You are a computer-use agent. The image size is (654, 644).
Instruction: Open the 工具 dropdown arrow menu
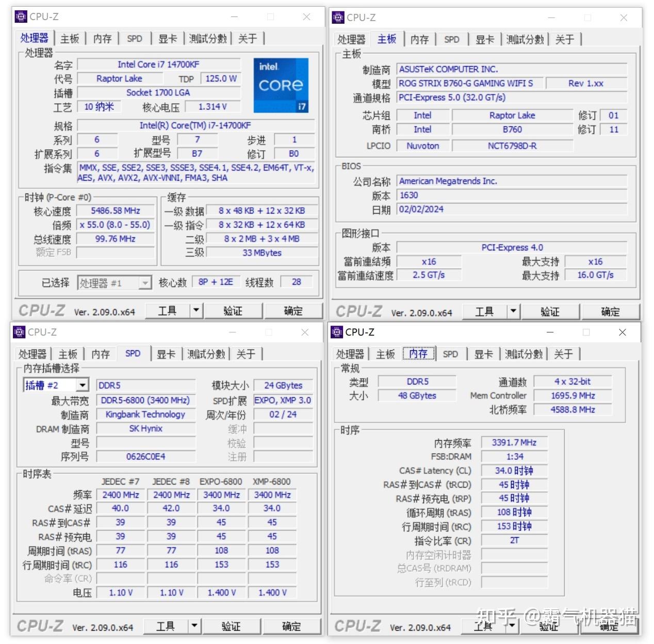(x=195, y=310)
